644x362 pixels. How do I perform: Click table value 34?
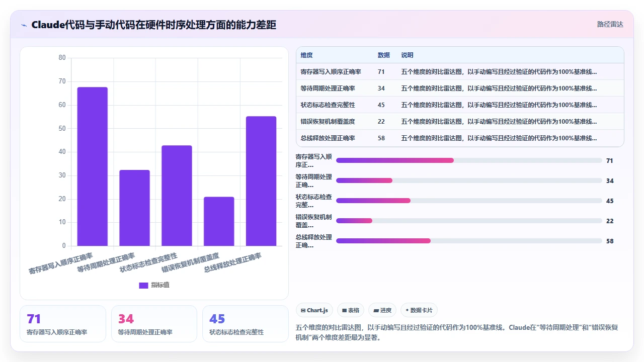tap(381, 88)
